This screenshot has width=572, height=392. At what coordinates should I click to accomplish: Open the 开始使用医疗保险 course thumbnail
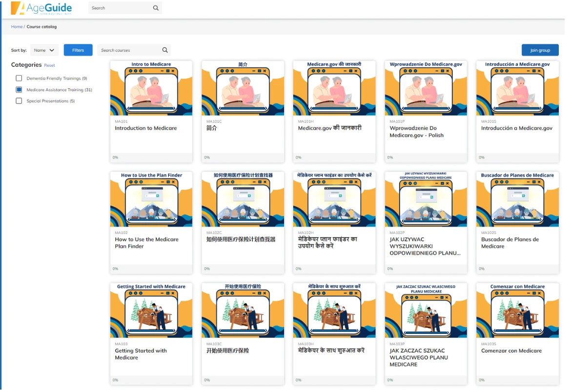pyautogui.click(x=243, y=311)
